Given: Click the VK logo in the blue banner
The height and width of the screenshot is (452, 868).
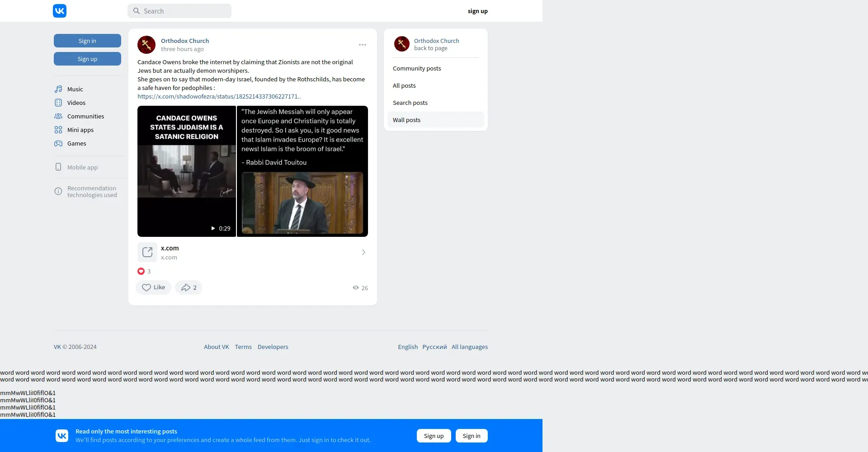Looking at the screenshot, I should (x=62, y=435).
